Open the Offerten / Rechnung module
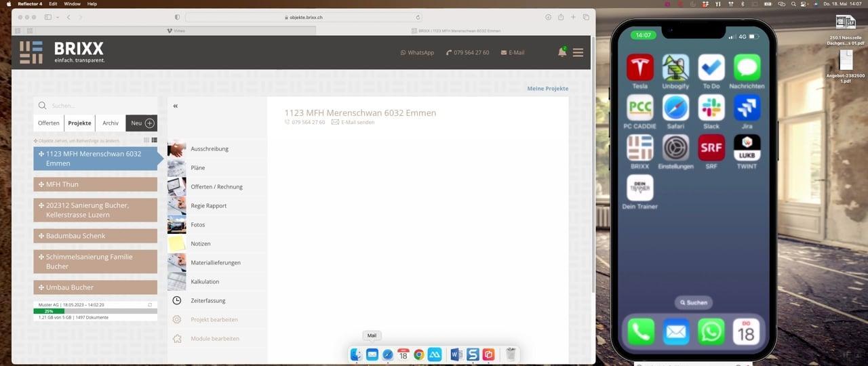 (217, 186)
